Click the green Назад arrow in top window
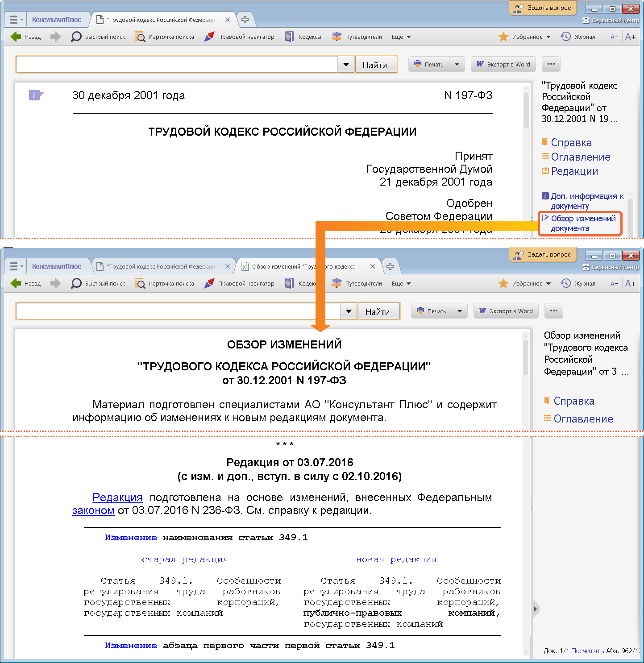The height and width of the screenshot is (663, 644). tap(16, 37)
